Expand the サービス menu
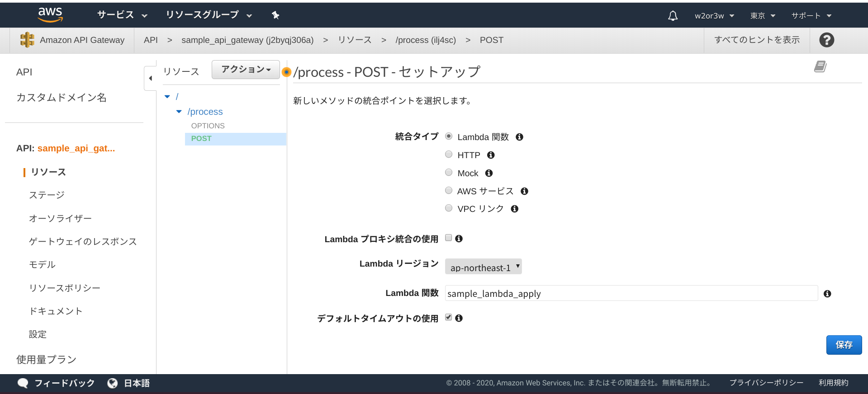 pos(122,15)
